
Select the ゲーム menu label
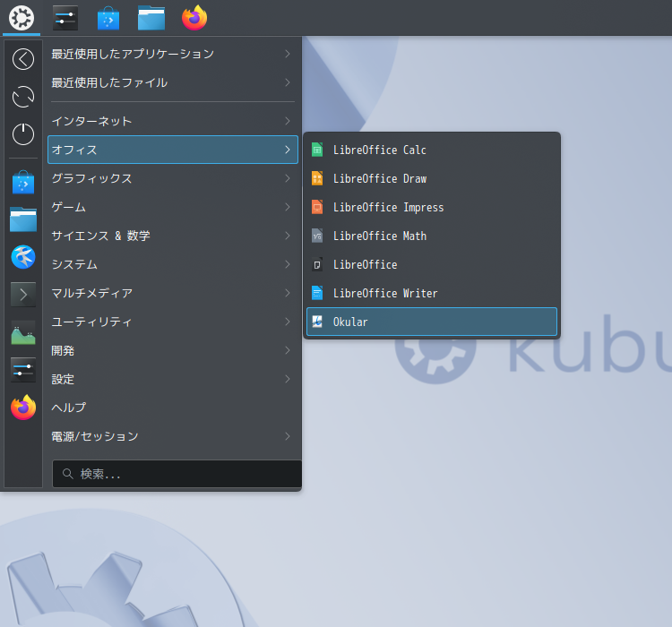pos(69,207)
